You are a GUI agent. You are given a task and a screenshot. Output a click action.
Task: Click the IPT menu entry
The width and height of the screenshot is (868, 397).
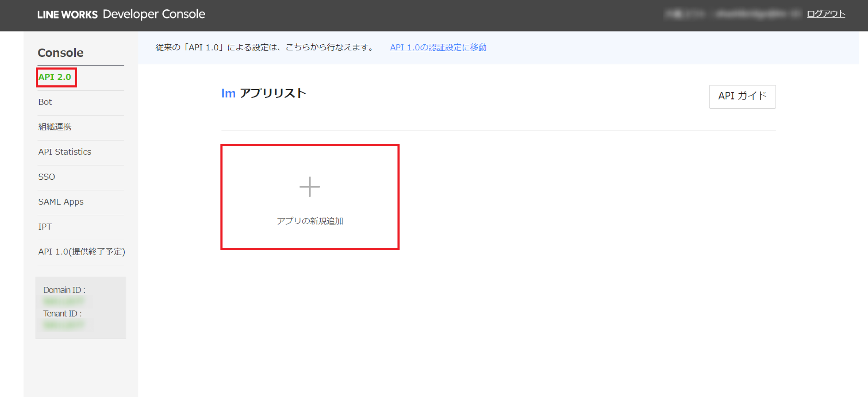(45, 227)
